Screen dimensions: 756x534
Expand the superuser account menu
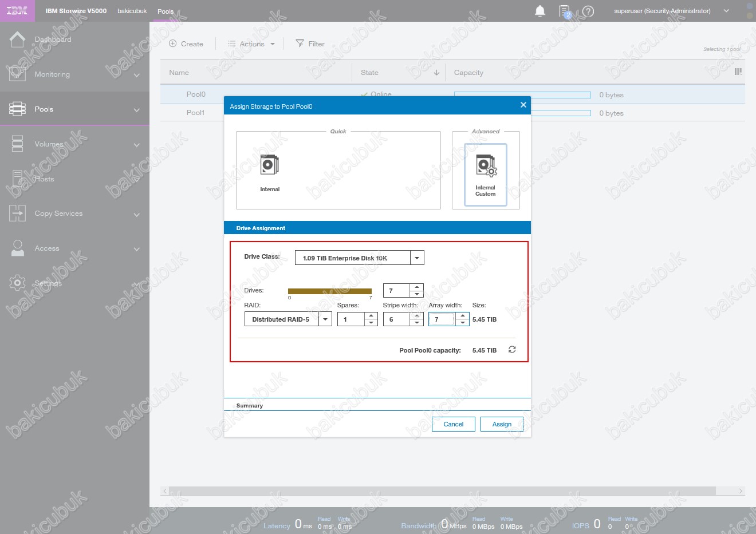726,11
